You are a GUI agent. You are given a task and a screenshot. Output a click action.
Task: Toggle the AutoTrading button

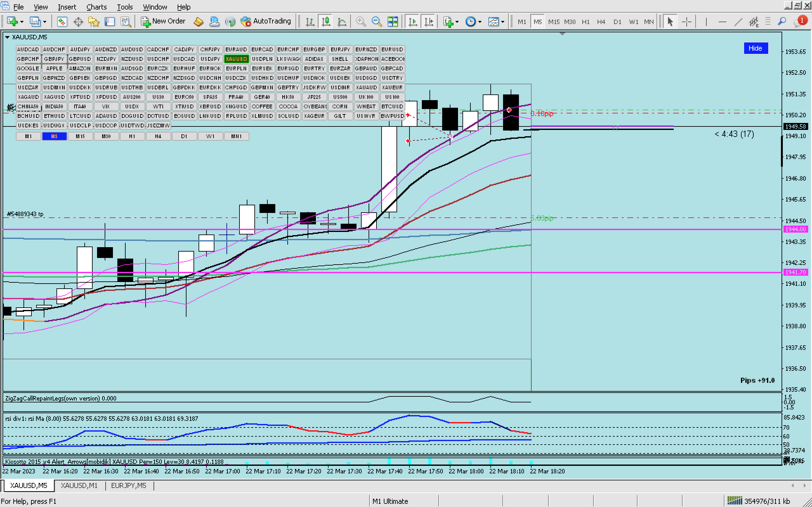pyautogui.click(x=266, y=21)
